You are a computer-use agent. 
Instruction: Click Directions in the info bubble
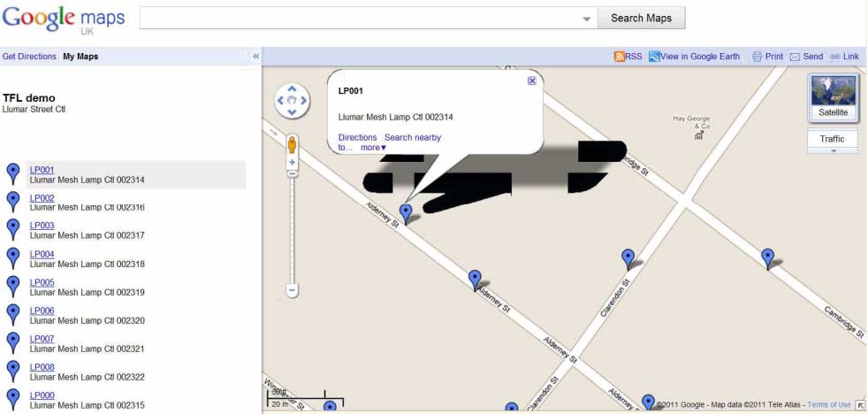[358, 137]
